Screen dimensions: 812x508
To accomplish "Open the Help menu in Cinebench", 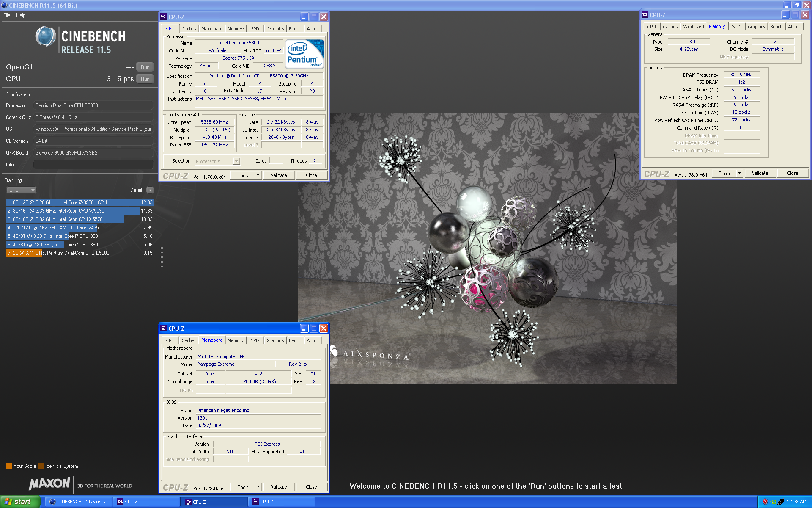I will pyautogui.click(x=21, y=15).
